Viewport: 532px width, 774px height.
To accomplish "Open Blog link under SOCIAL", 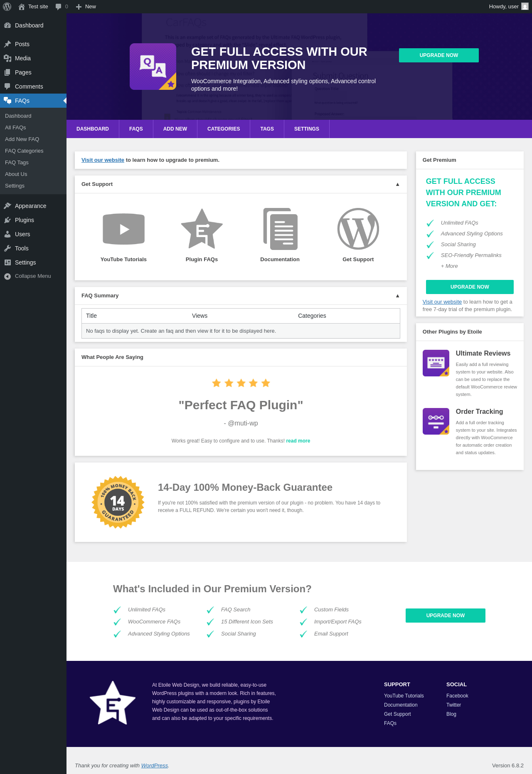I will (x=451, y=714).
